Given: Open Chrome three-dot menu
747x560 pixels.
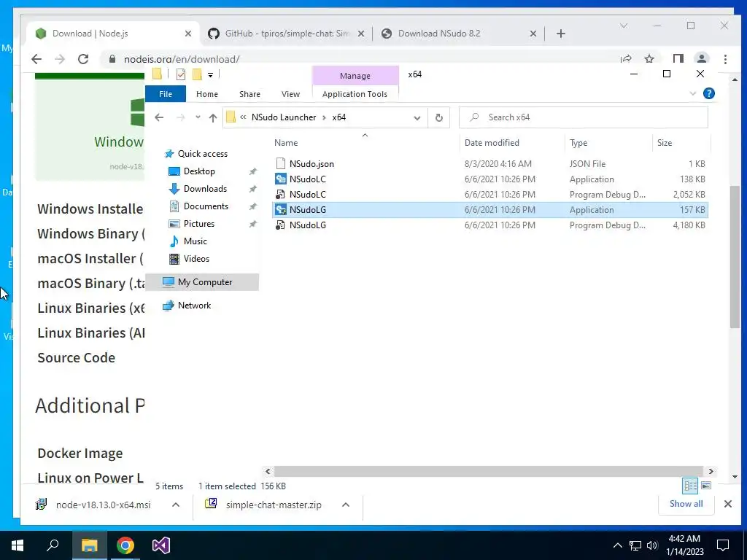Looking at the screenshot, I should (725, 59).
